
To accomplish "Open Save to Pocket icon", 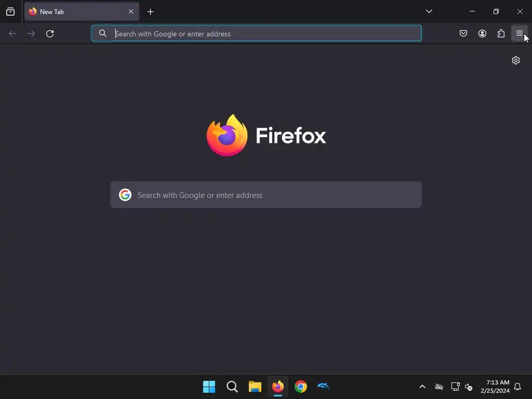I will click(x=463, y=33).
